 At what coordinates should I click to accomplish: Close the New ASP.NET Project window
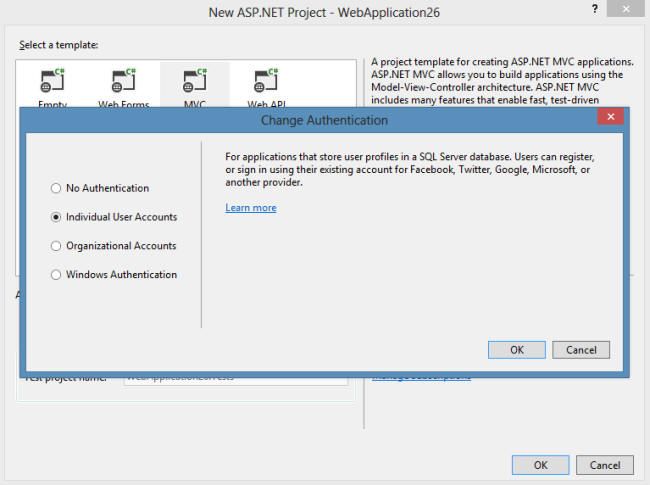coord(626,9)
